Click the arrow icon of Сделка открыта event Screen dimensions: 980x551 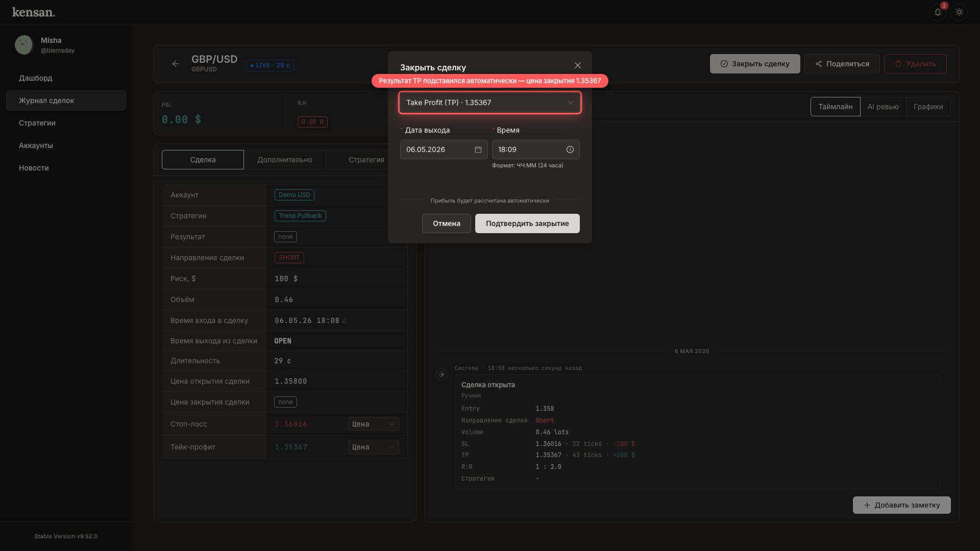(x=442, y=374)
